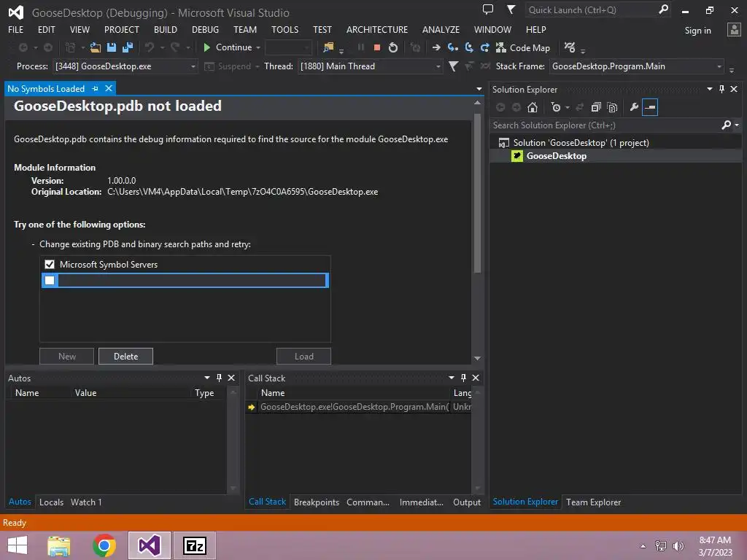This screenshot has height=560, width=747.
Task: Click the Show Next Statement arrow icon
Action: (x=436, y=47)
